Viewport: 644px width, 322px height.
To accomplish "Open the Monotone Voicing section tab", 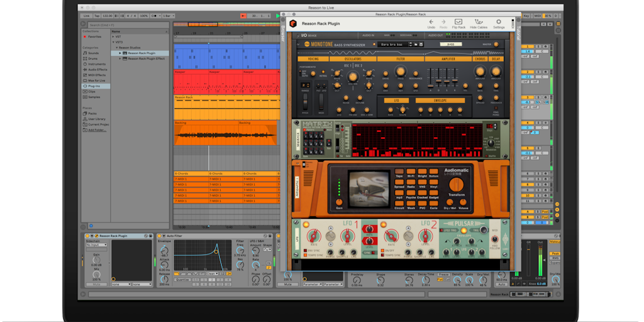I will pos(313,58).
